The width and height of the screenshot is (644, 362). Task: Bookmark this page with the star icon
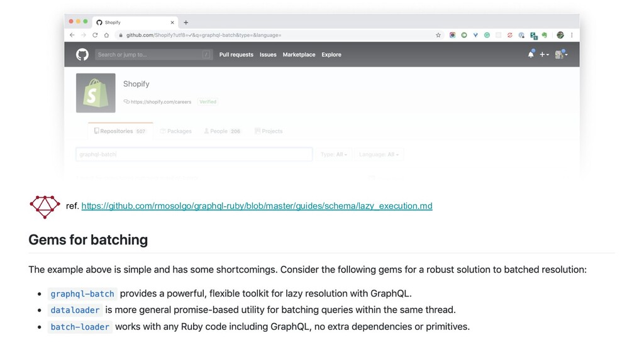438,35
